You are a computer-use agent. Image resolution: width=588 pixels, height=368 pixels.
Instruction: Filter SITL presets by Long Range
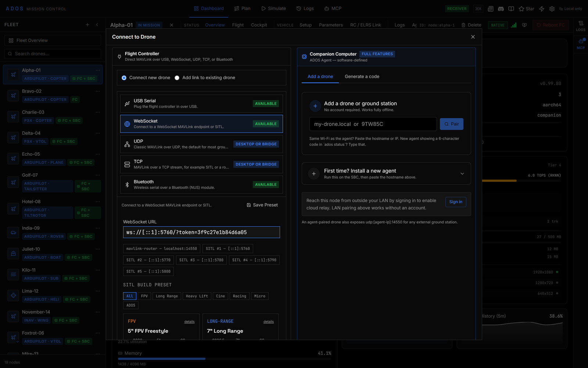[167, 296]
